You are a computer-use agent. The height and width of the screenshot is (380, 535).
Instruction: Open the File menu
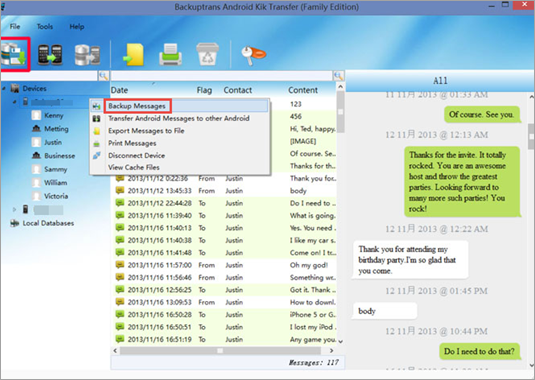coord(15,26)
